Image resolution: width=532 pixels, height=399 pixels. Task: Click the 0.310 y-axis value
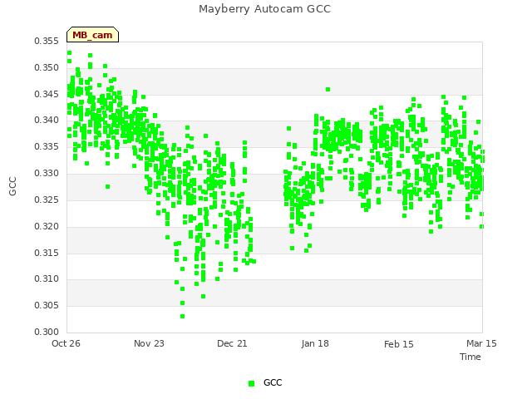47,279
